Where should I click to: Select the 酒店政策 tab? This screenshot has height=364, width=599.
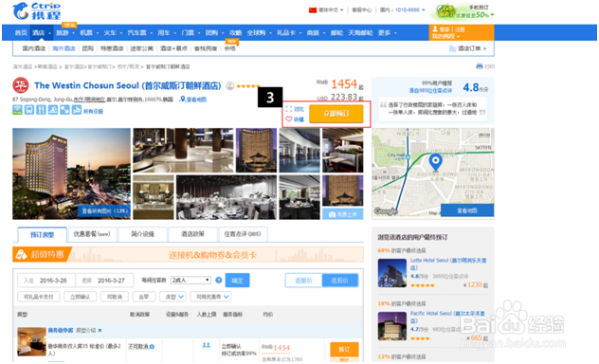pyautogui.click(x=193, y=234)
